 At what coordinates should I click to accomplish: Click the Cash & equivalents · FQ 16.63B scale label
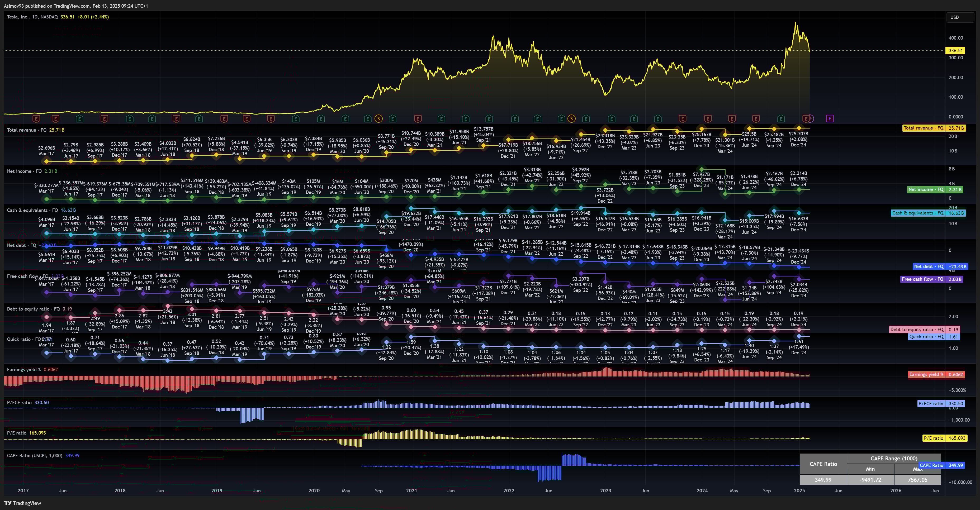[929, 213]
